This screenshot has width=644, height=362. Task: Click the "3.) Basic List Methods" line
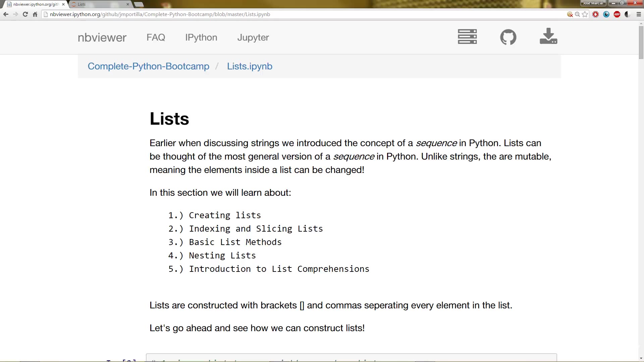point(225,242)
